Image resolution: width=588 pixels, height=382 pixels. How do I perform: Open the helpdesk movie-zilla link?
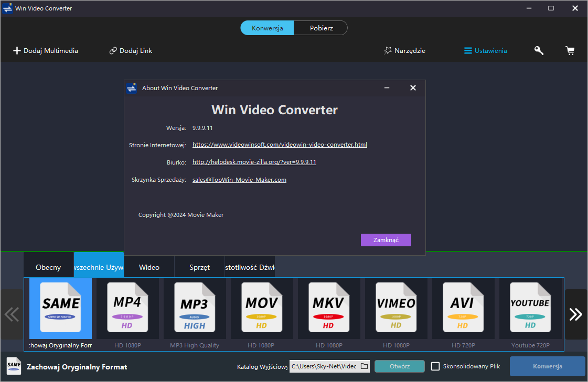[254, 162]
